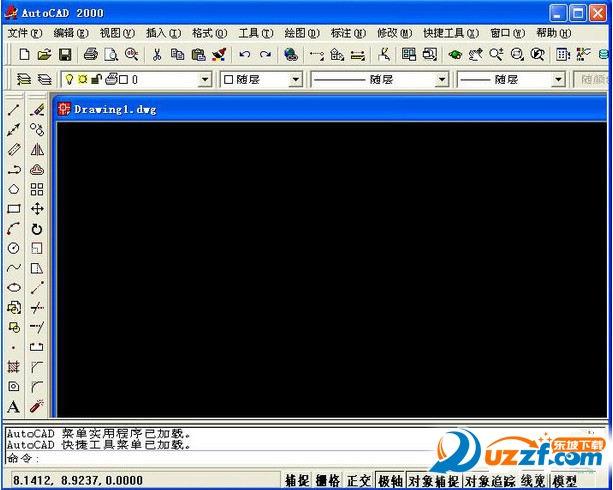Viewport: 613px width, 490px height.
Task: Toggle 捕捉 snap mode in status bar
Action: 296,481
